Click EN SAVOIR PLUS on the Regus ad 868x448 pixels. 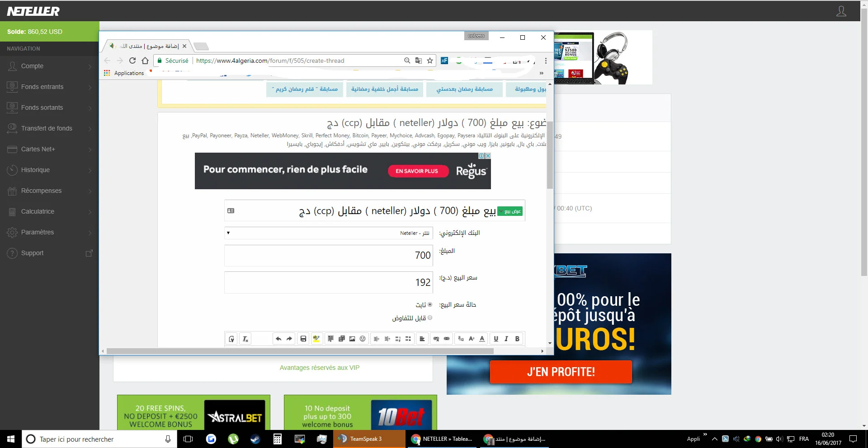(x=417, y=171)
